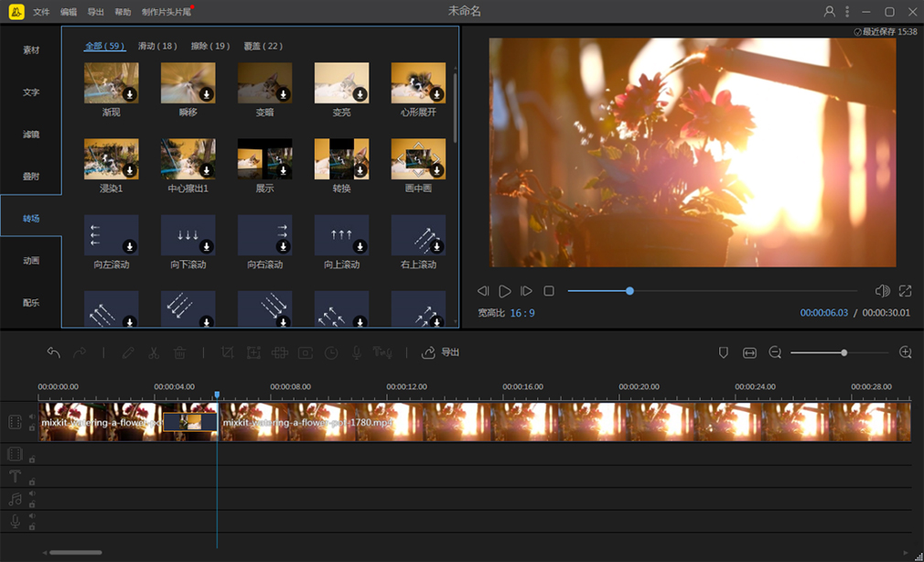Click the mosaic tool icon
Screen dimensions: 924x562
pyautogui.click(x=279, y=352)
